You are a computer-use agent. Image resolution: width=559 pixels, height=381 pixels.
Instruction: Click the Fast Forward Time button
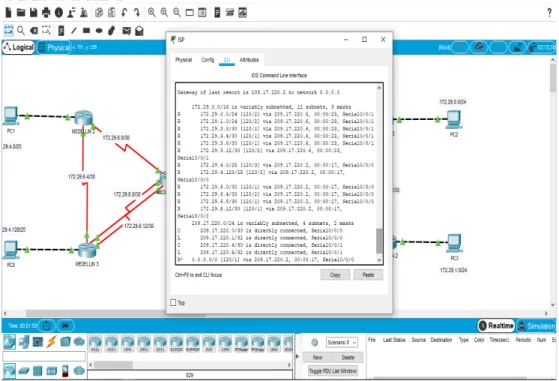65,325
